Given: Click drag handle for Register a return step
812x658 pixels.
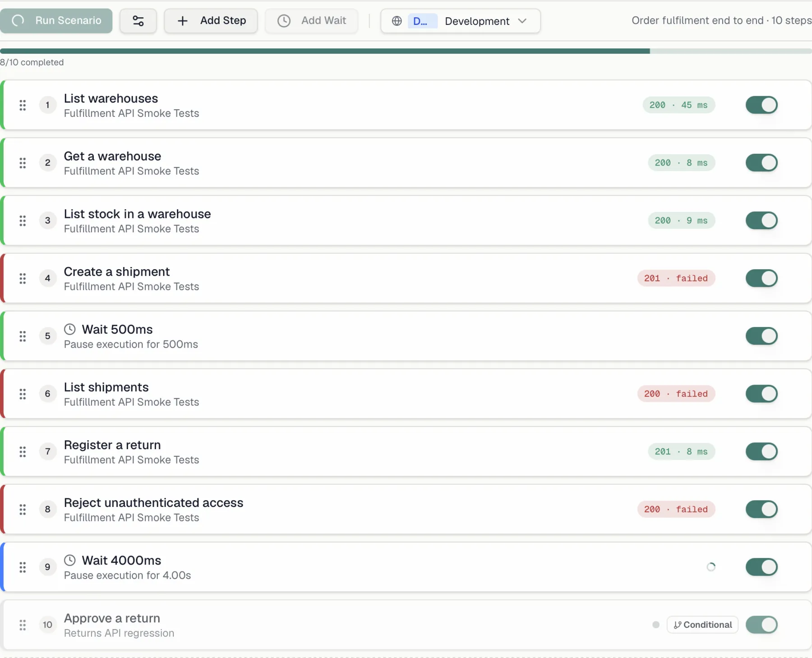Looking at the screenshot, I should tap(23, 451).
